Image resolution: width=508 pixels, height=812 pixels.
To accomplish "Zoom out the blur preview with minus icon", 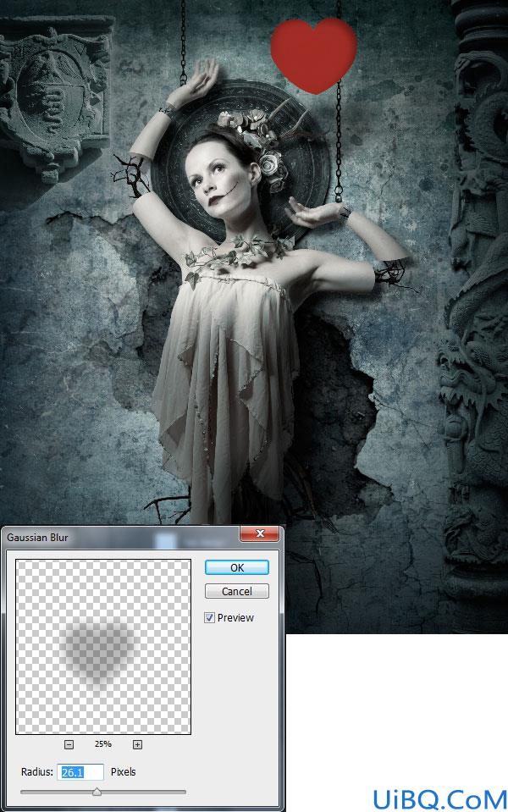I will click(x=69, y=744).
